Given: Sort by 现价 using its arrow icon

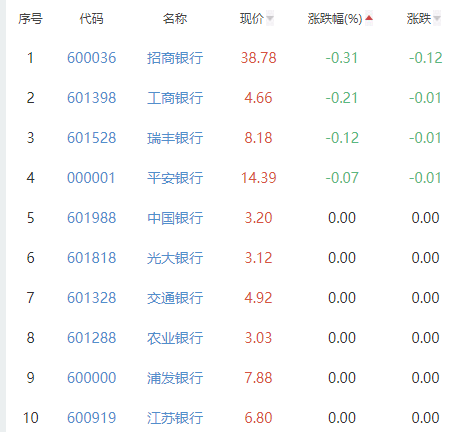Looking at the screenshot, I should [x=270, y=18].
